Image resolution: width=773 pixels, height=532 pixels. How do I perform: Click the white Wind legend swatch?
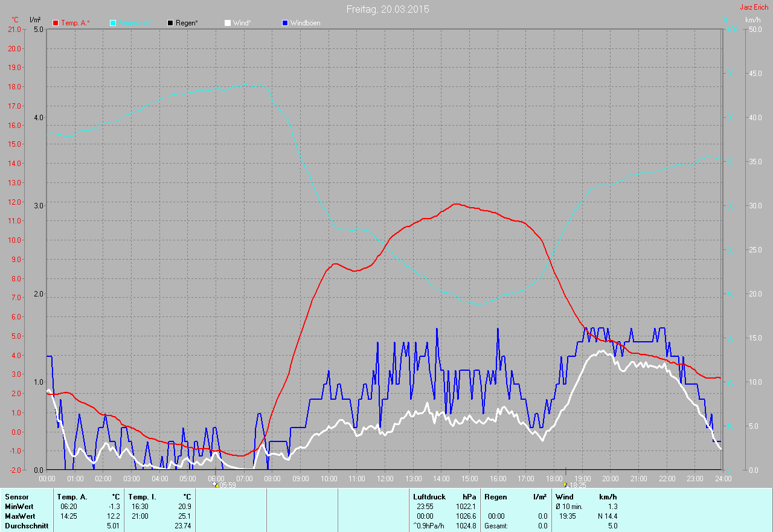coord(228,23)
